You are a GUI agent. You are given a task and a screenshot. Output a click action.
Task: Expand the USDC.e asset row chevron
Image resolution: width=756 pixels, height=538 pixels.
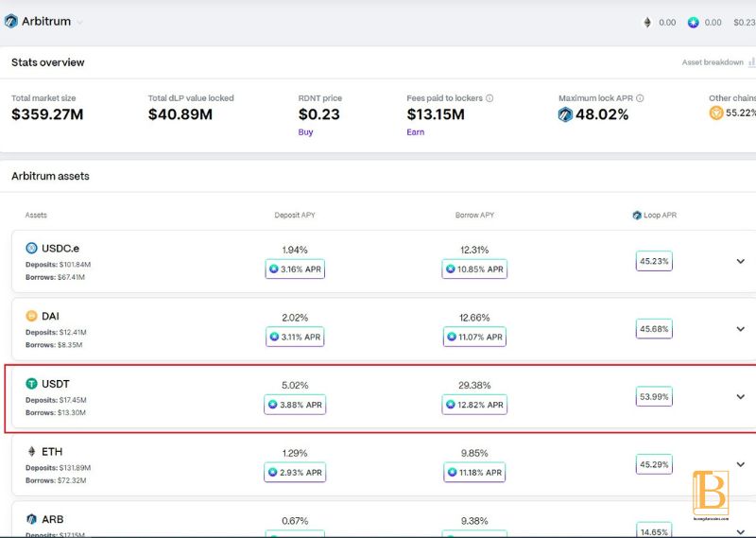click(x=741, y=261)
